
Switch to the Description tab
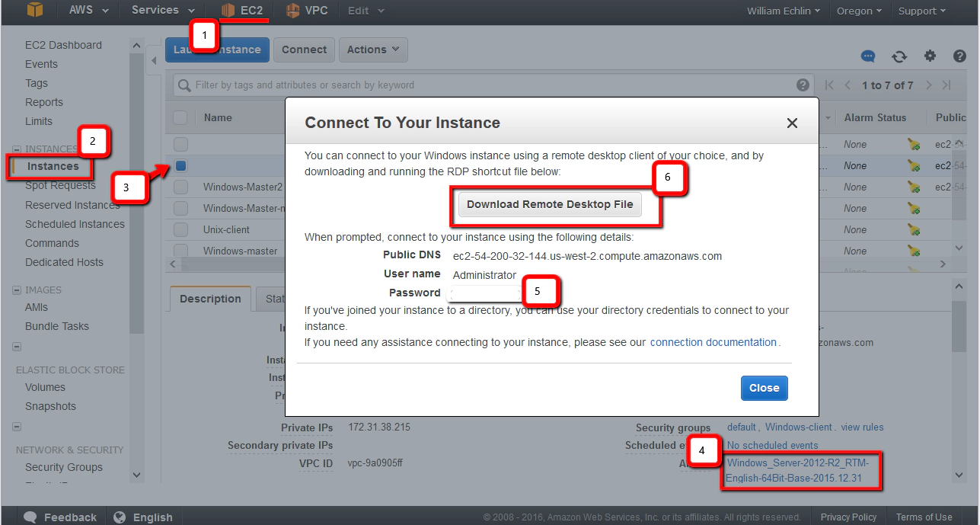[209, 298]
